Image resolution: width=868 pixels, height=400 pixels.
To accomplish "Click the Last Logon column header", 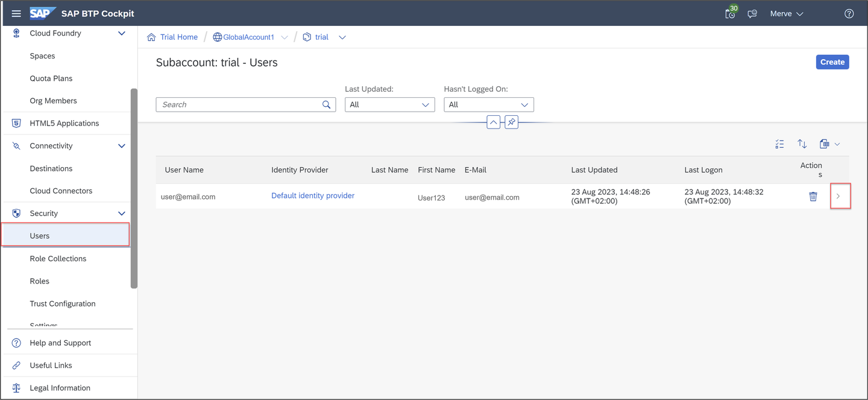I will coord(703,170).
